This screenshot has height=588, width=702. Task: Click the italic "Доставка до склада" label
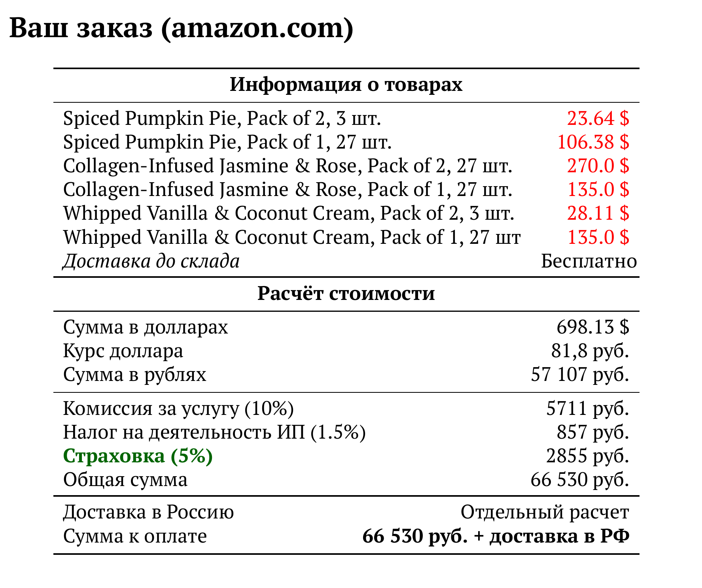pos(151,262)
